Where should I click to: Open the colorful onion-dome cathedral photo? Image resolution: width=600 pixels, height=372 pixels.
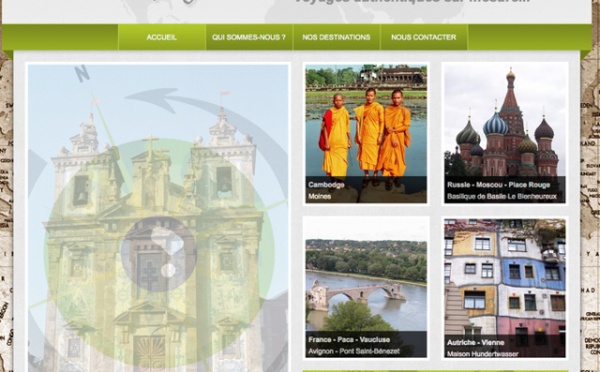(505, 134)
